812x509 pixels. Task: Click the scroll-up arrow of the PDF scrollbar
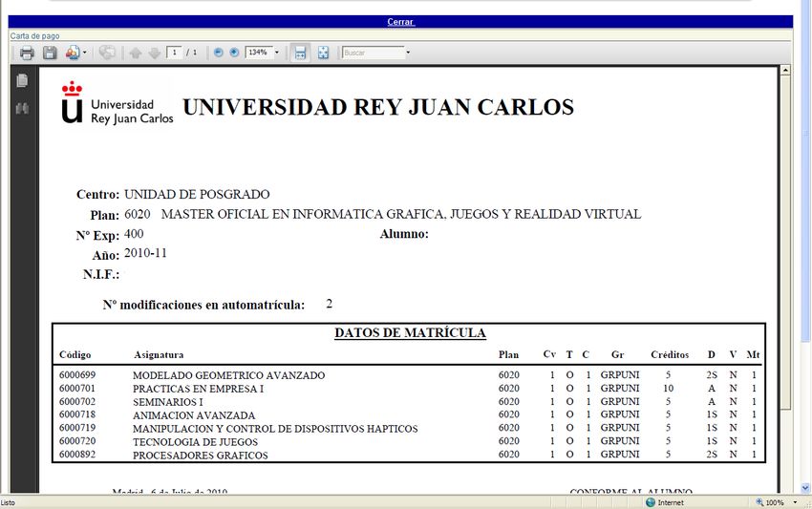tap(785, 70)
